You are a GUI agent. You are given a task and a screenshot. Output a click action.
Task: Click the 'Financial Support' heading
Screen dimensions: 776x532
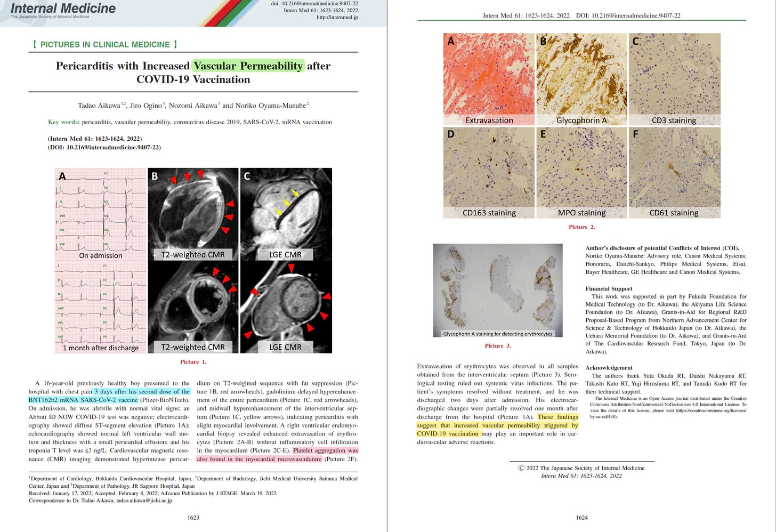[609, 288]
